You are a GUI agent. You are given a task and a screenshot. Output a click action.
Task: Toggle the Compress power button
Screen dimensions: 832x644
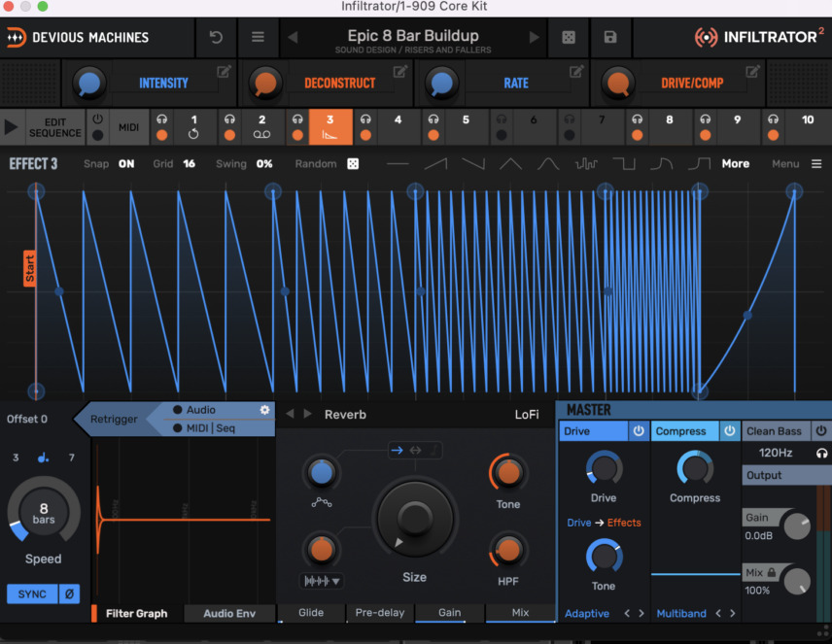pyautogui.click(x=730, y=430)
